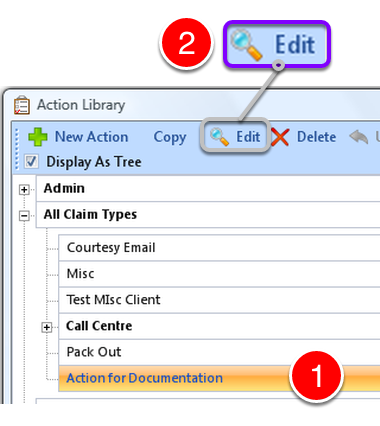Image resolution: width=380 pixels, height=426 pixels.
Task: Click the Copy toolbar button
Action: point(170,137)
